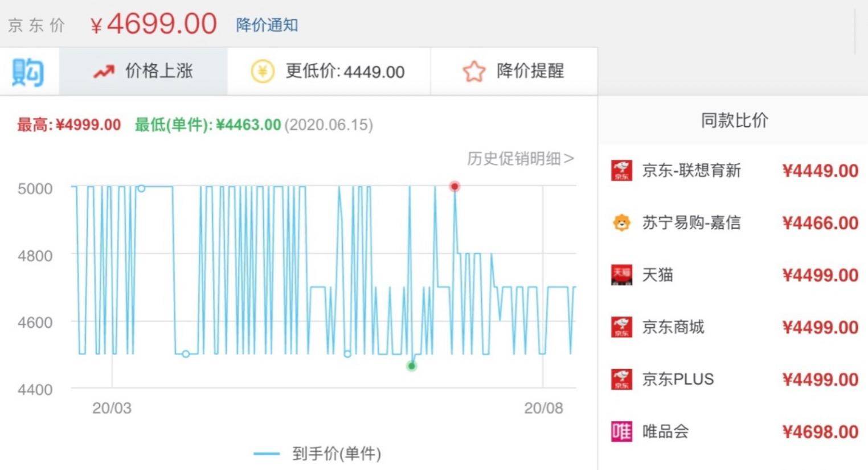The height and width of the screenshot is (470, 868).
Task: Click the pink Vipshop icon beside 唯品会
Action: pyautogui.click(x=621, y=432)
